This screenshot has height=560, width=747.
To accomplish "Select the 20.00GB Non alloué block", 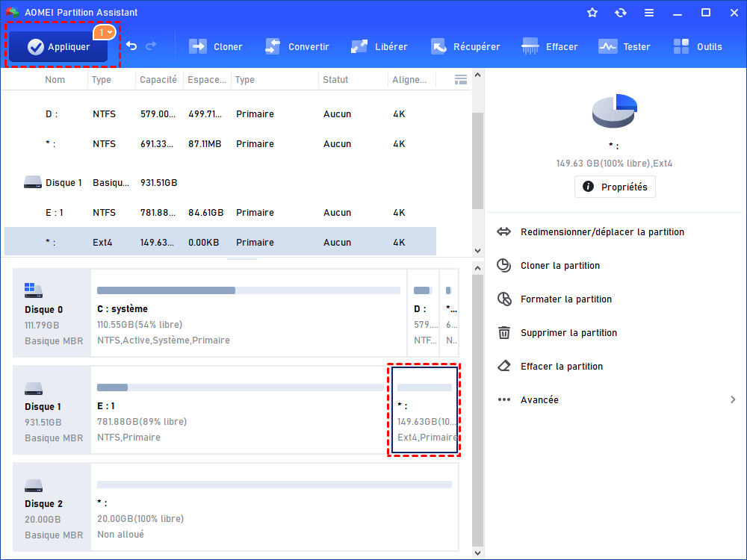I will click(x=275, y=507).
